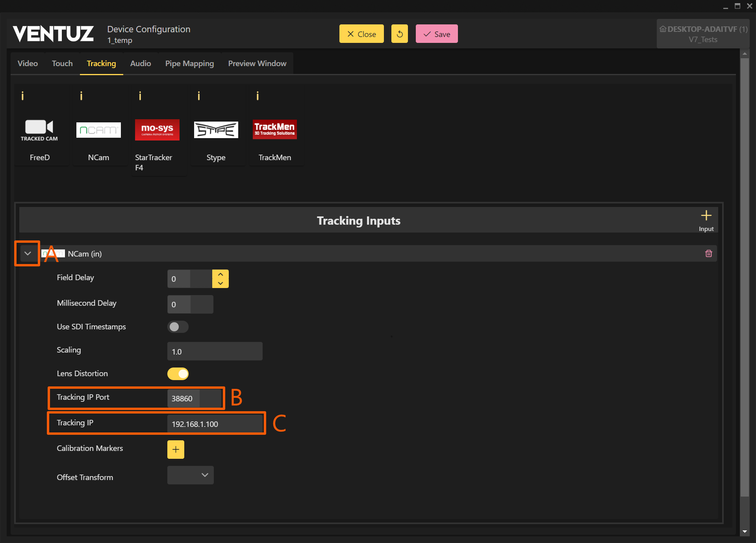Click the Close button
The width and height of the screenshot is (756, 543).
(361, 34)
